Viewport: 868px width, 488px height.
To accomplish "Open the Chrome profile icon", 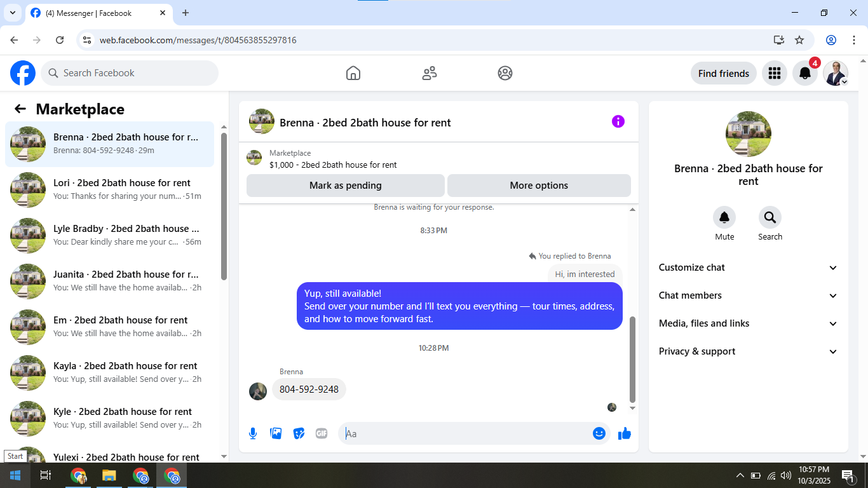I will [831, 40].
